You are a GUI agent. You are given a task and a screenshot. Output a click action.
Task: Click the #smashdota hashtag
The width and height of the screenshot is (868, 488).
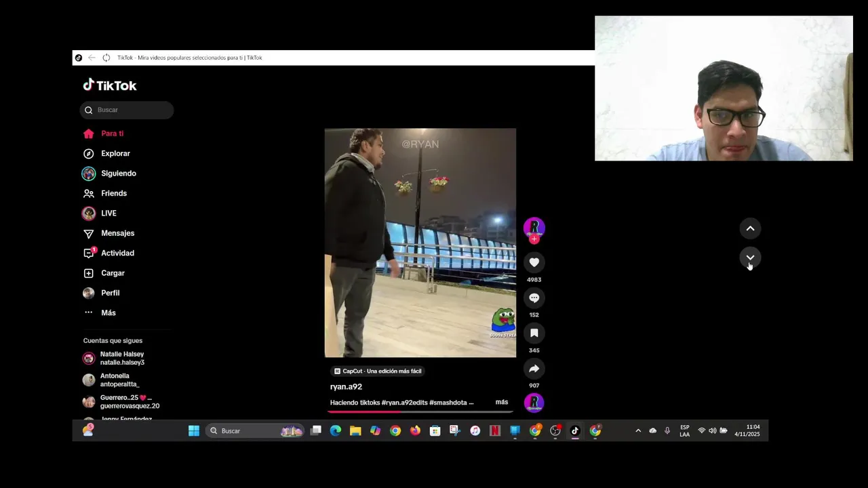pos(448,403)
